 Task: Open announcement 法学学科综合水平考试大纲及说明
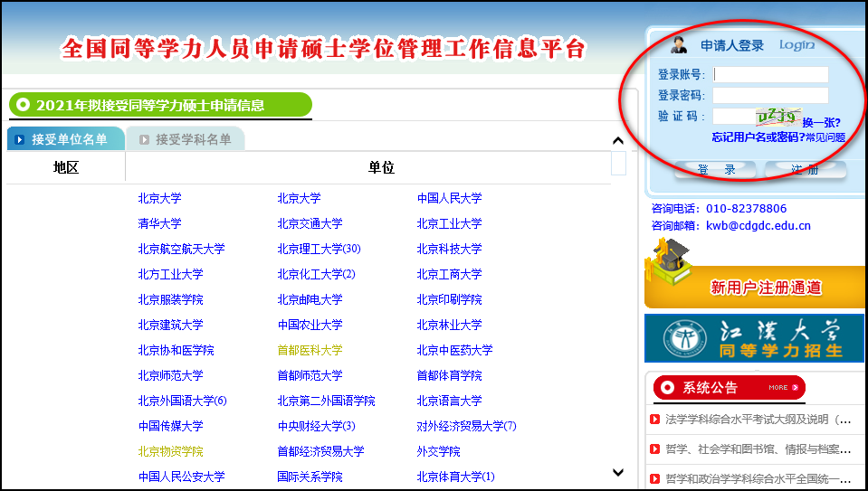coord(758,420)
